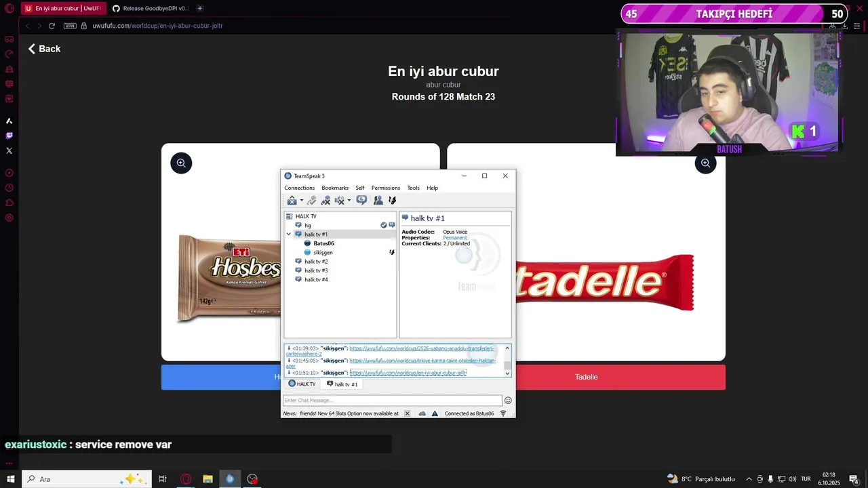Viewport: 868px width, 488px height.
Task: Toggle the Away status toolbar icon
Action: coord(312,201)
